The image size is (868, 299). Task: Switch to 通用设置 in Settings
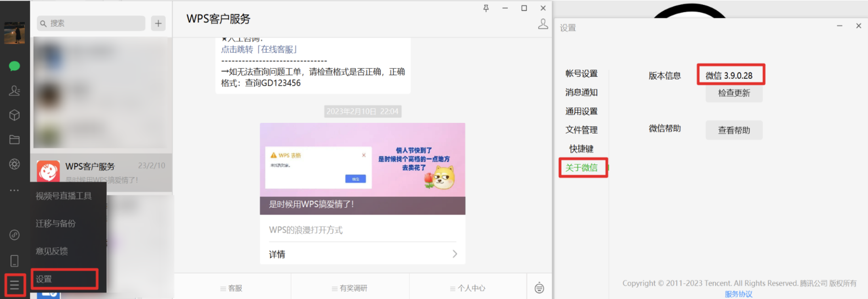581,111
